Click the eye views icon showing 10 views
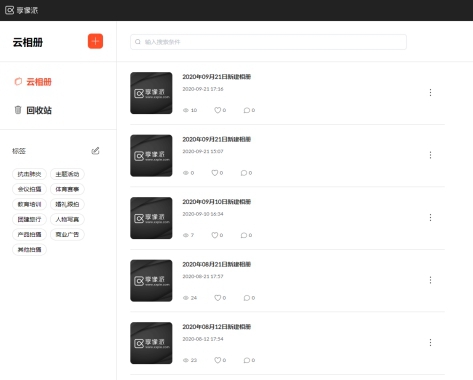 [186, 110]
